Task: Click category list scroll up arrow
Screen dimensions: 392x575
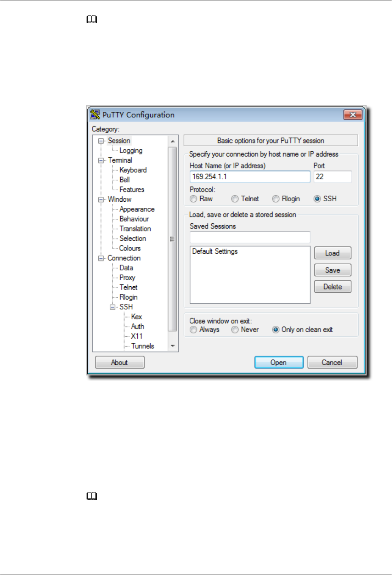Action: (173, 141)
